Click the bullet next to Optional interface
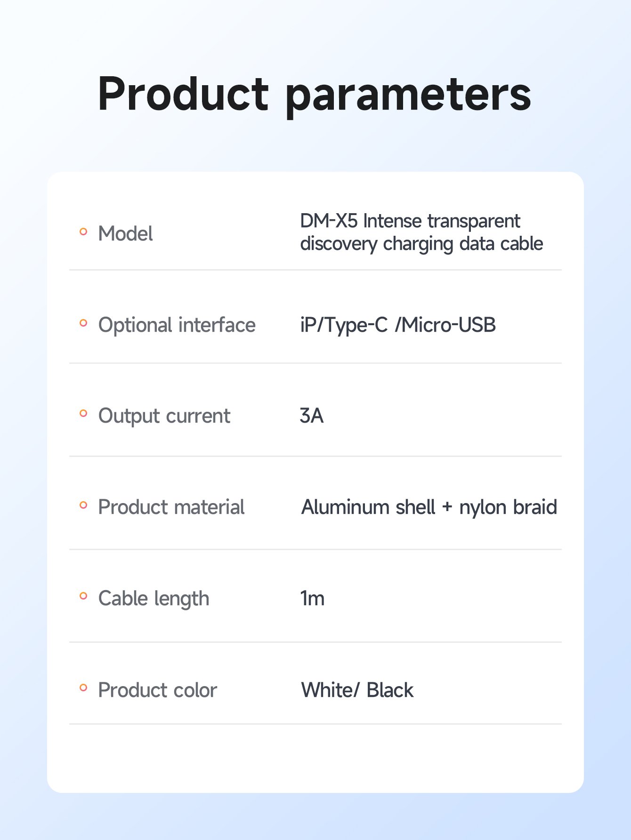This screenshot has height=840, width=631. tap(83, 323)
